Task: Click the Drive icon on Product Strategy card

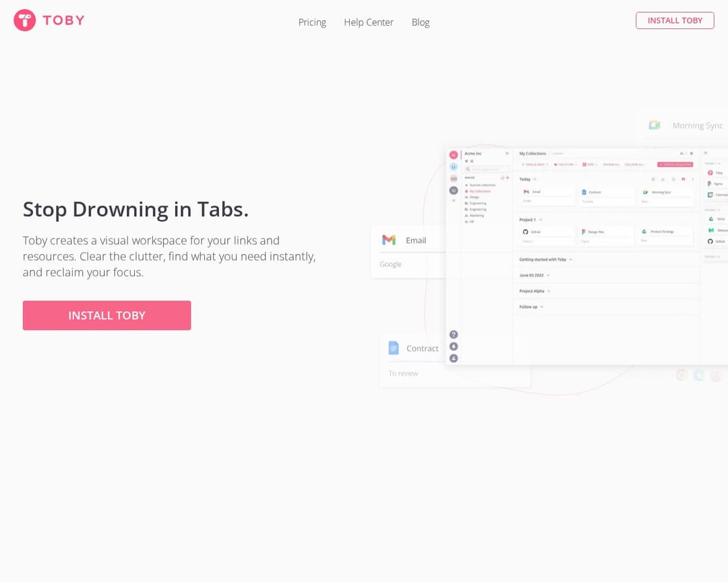Action: (644, 231)
